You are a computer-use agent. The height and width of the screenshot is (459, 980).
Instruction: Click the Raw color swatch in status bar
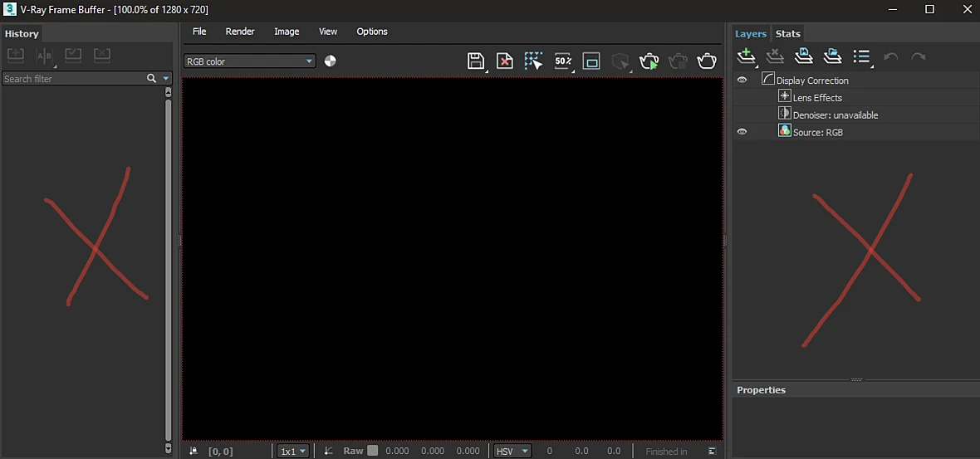coord(373,450)
